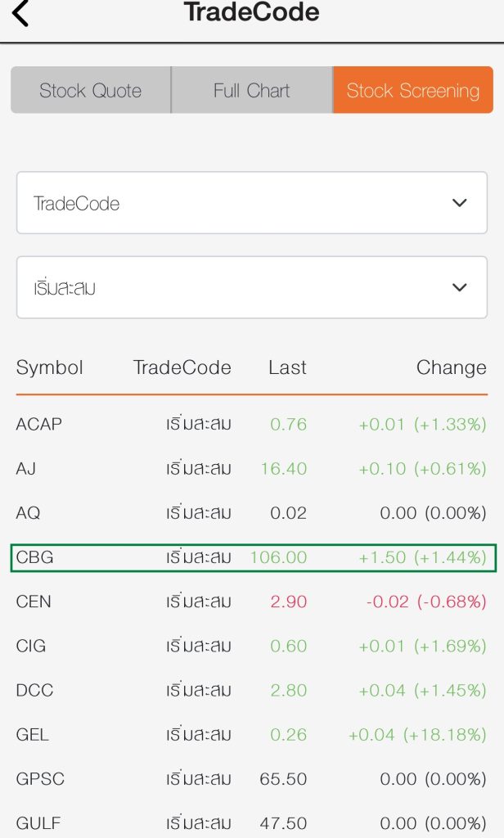This screenshot has height=838, width=504.
Task: Open the GPSC stock row
Action: coord(252,779)
